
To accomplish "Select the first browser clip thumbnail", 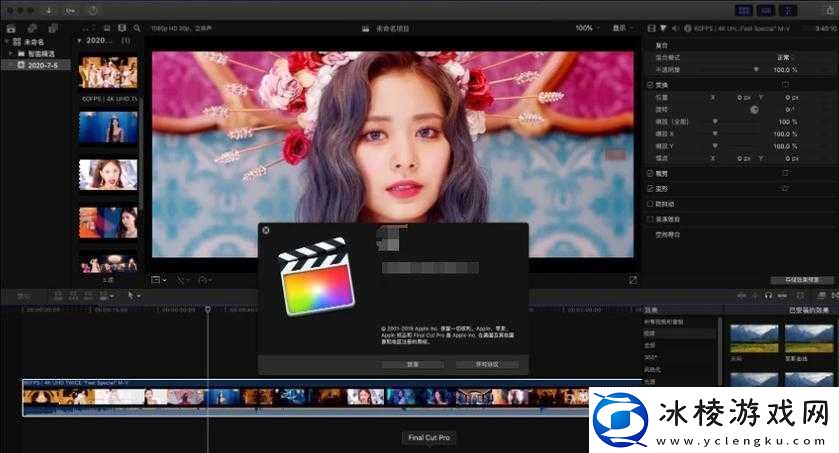I will click(108, 72).
